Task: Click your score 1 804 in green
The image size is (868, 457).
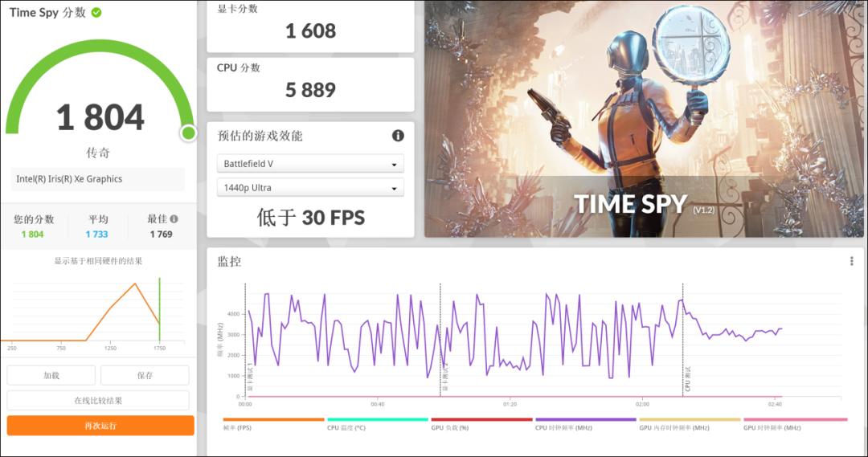Action: [33, 234]
